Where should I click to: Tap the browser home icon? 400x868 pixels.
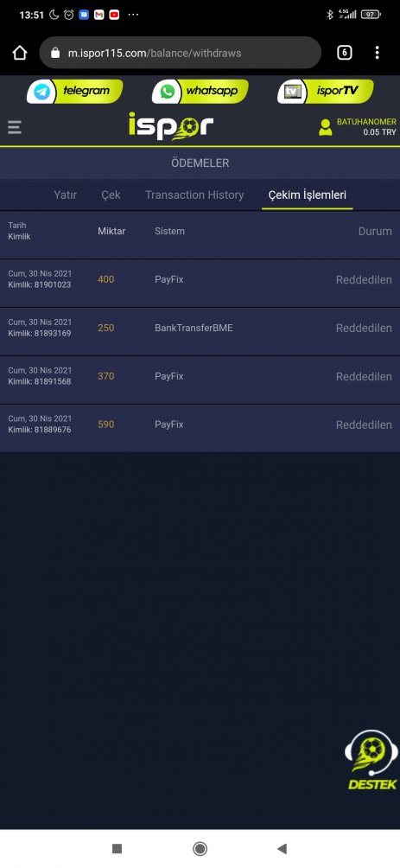(20, 53)
